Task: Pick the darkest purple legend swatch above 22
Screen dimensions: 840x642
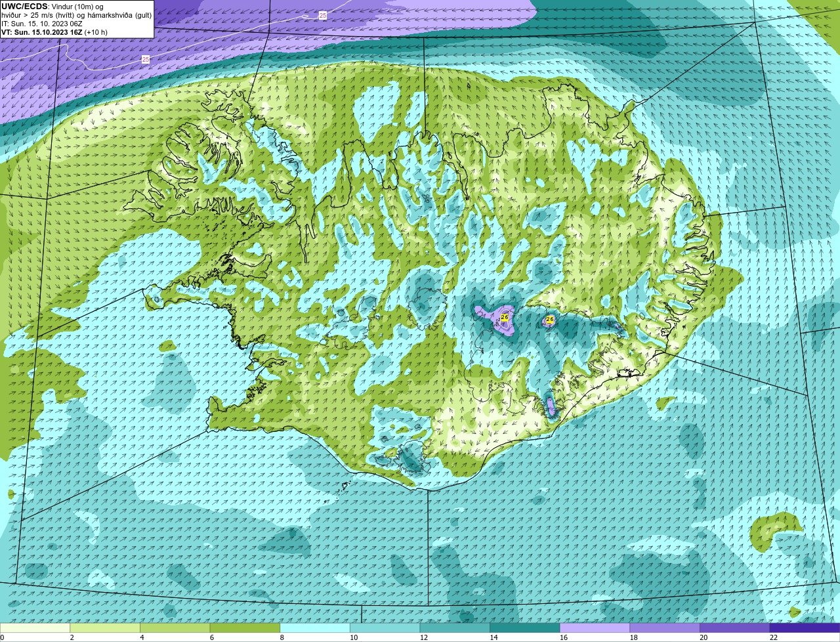Action: click(805, 628)
